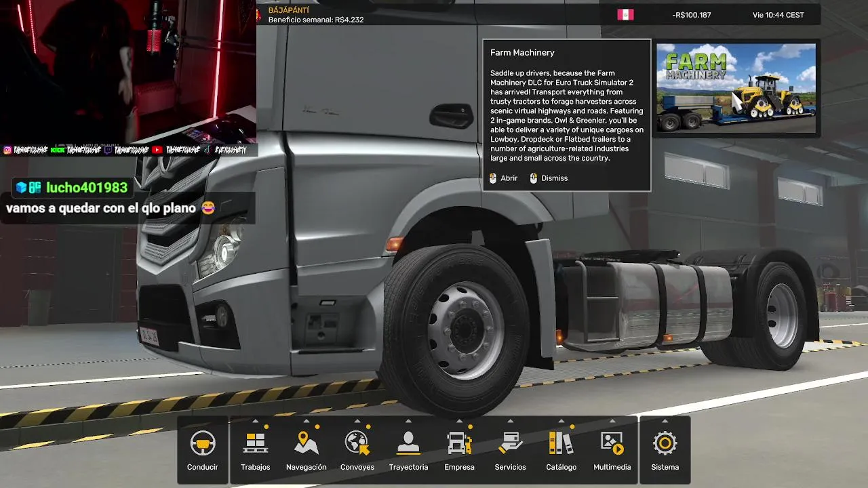
Task: Expand the arrow above Navegación
Action: tap(307, 421)
